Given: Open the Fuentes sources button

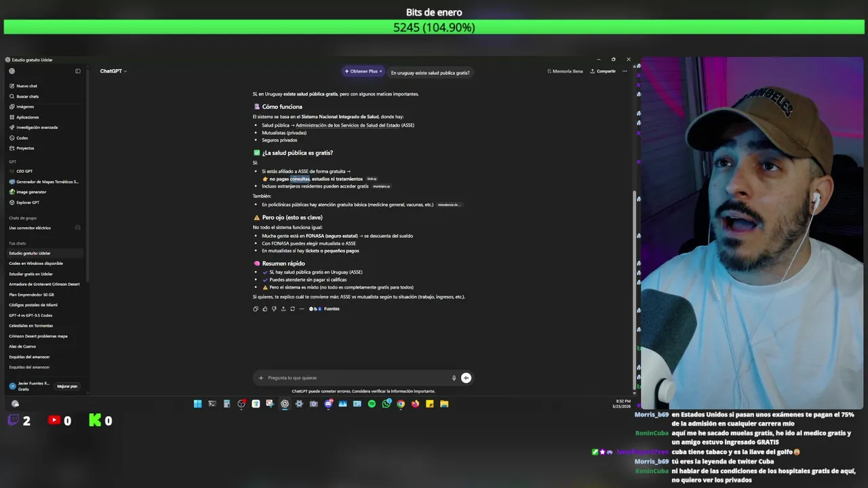Looking at the screenshot, I should tap(325, 309).
